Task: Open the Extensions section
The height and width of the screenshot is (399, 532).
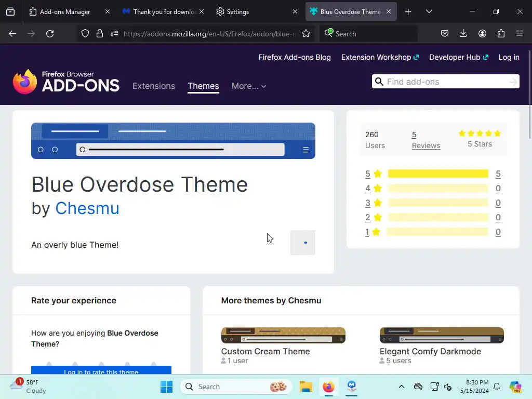Action: tap(154, 86)
